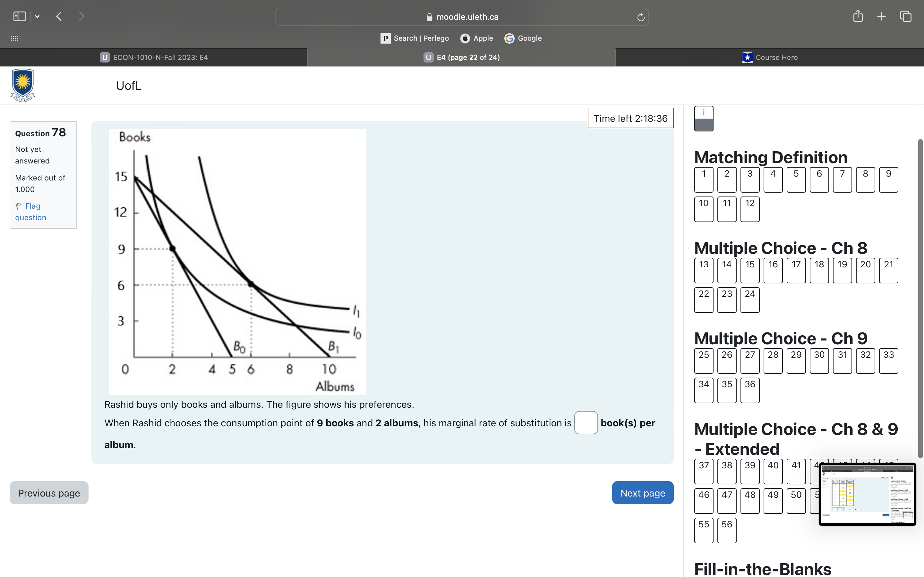Open the favorites grid icon

(14, 38)
